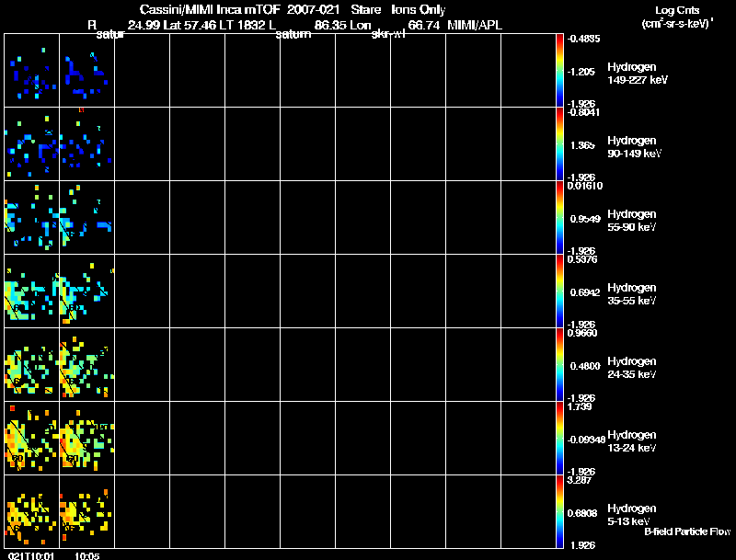Select the 'Hydrogen 149-227 keV' label
Image resolution: width=736 pixels, height=560 pixels.
pos(638,74)
